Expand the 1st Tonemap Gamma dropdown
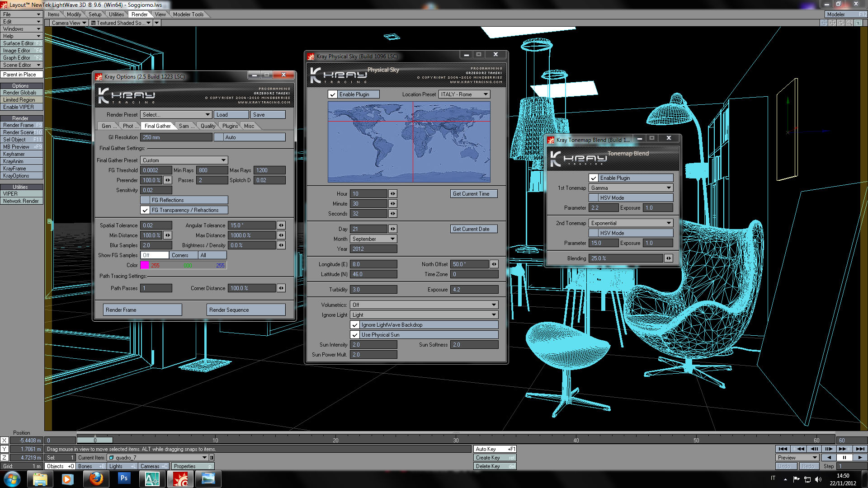 [631, 188]
